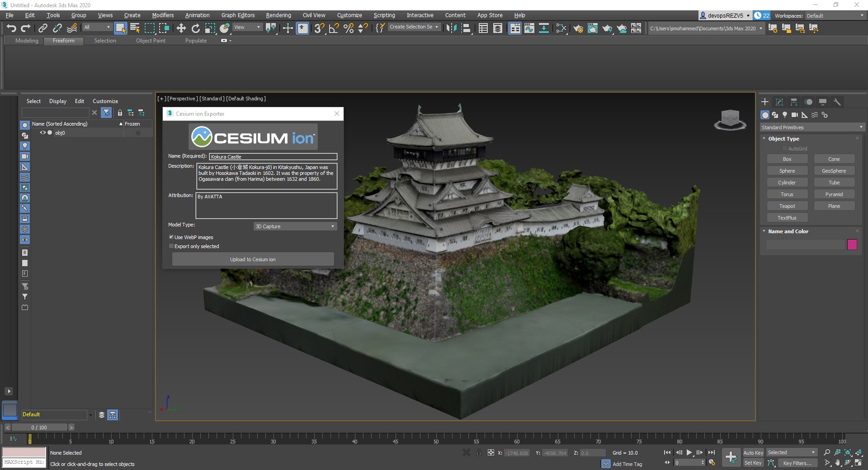
Task: Click Upload to Cesium ion button
Action: pos(253,259)
